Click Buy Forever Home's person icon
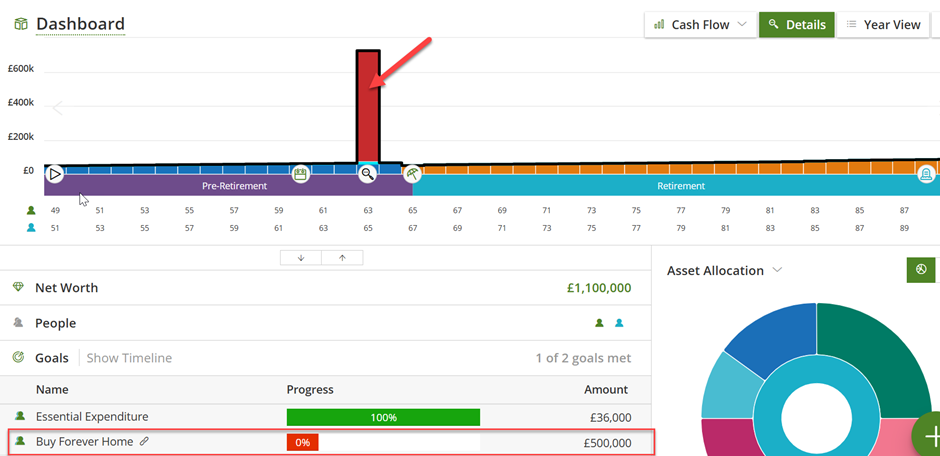940x456 pixels. point(20,441)
